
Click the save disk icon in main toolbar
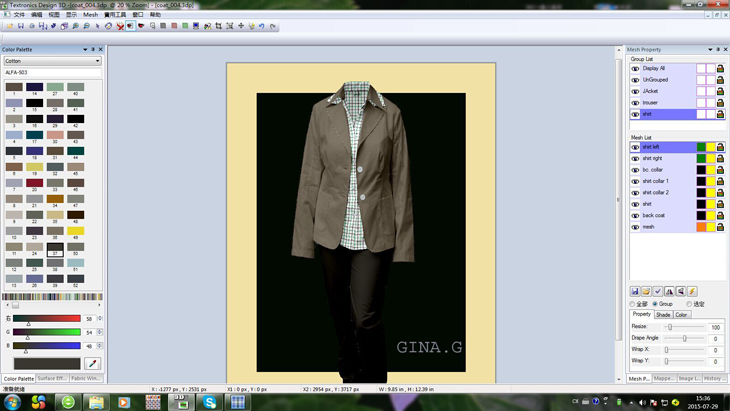pyautogui.click(x=21, y=26)
